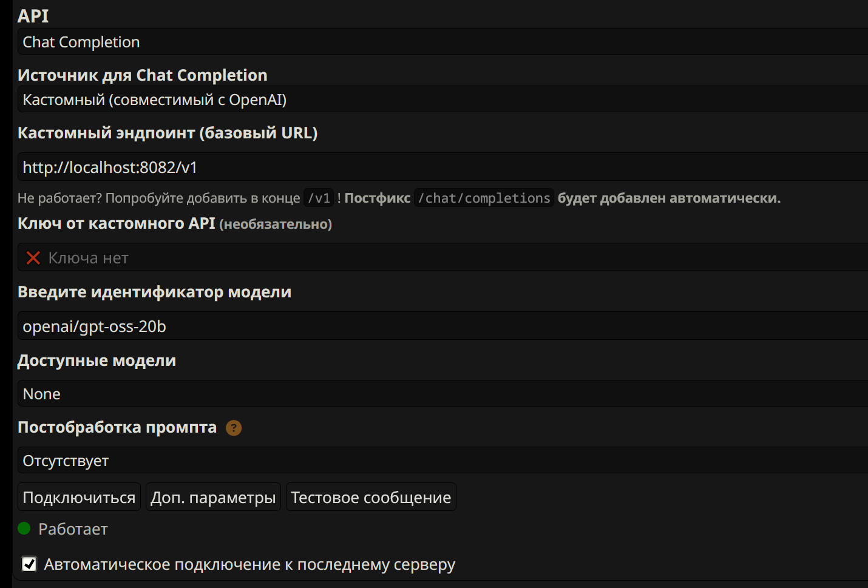
Task: Click the Работает status text
Action: click(x=73, y=529)
